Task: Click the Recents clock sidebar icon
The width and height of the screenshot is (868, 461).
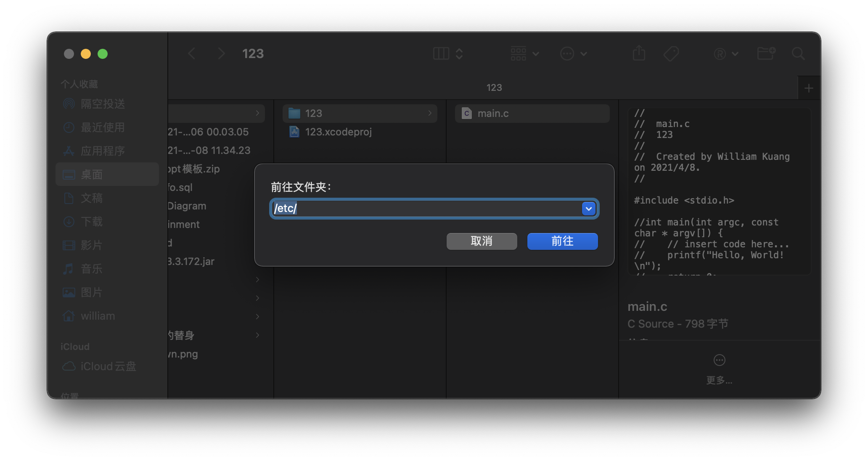Action: [69, 127]
